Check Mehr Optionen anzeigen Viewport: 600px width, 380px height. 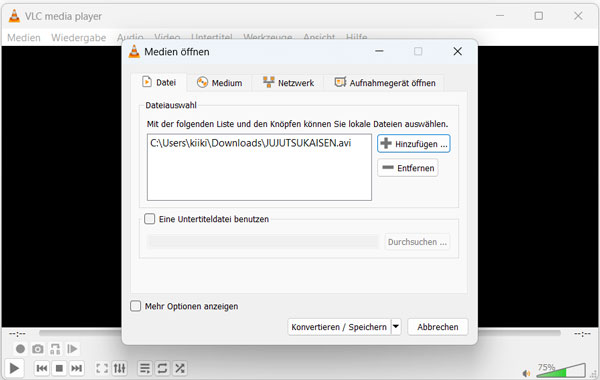(135, 306)
